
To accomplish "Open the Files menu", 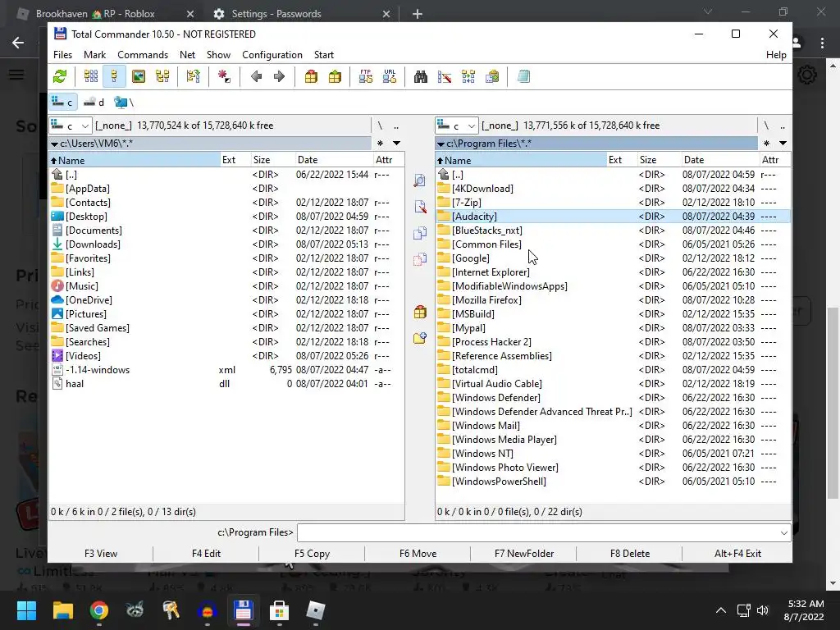I will tap(62, 55).
